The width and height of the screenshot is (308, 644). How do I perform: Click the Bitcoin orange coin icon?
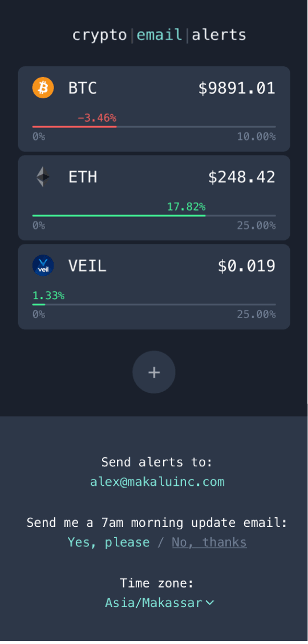[43, 88]
